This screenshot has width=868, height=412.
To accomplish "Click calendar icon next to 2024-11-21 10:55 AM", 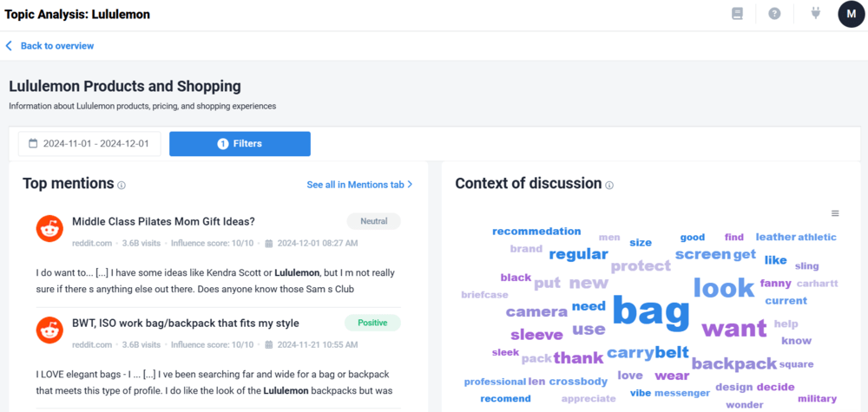I will click(269, 345).
